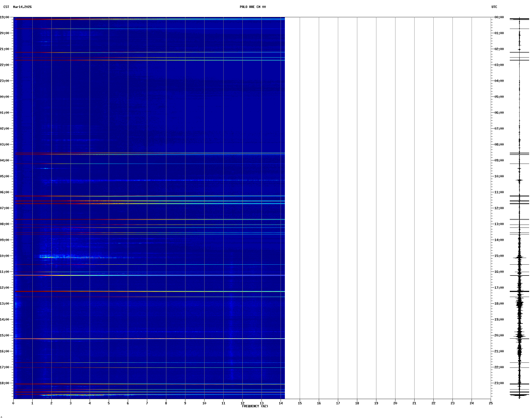The width and height of the screenshot is (531, 420).
Task: Click the 18:00 CST time label
Action: (5, 383)
